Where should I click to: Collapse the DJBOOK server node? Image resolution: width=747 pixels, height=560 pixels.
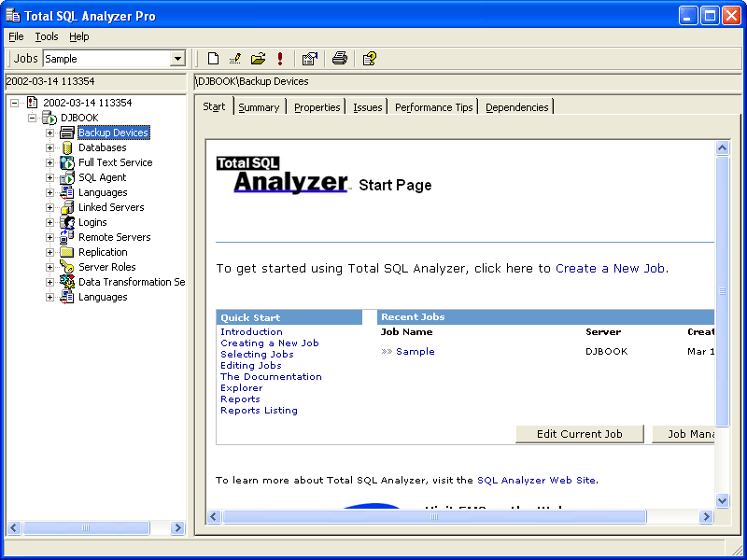(33, 118)
